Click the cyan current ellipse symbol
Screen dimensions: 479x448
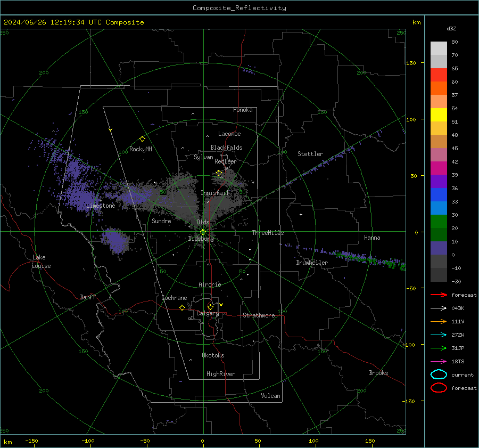(439, 374)
